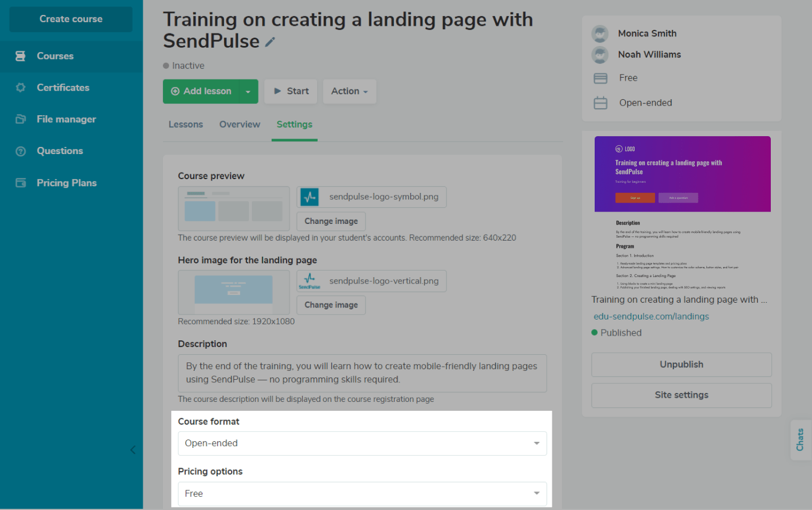
Task: Expand the Course format dropdown
Action: click(362, 443)
